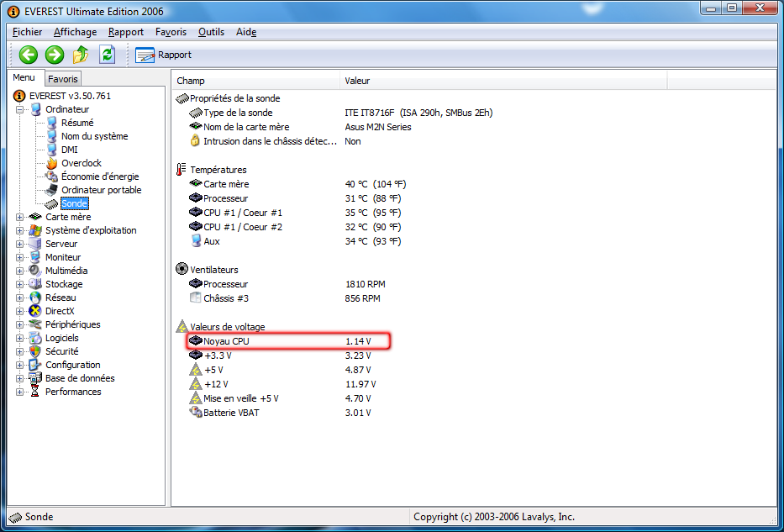Select the Résumé tree item
The image size is (784, 532).
coord(77,123)
